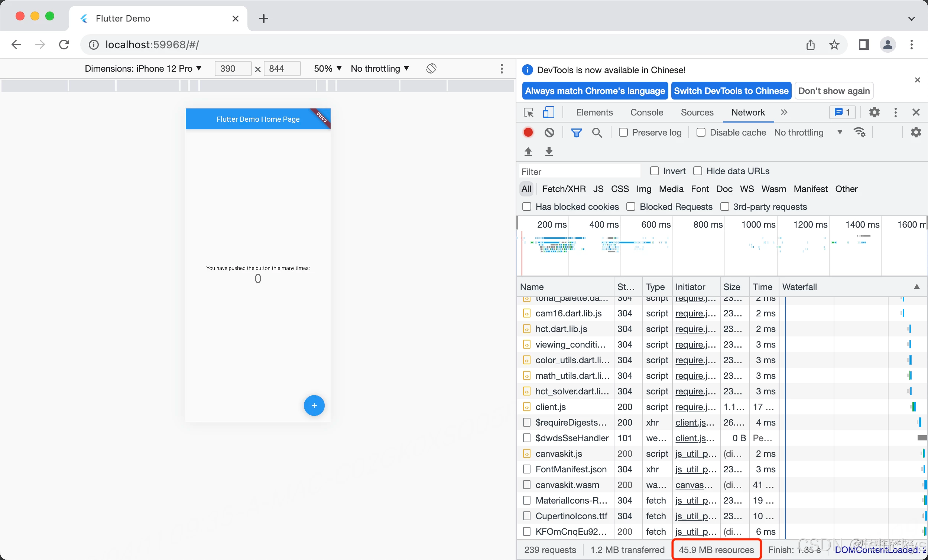This screenshot has width=928, height=560.
Task: Export HAR file with download arrow
Action: [549, 152]
